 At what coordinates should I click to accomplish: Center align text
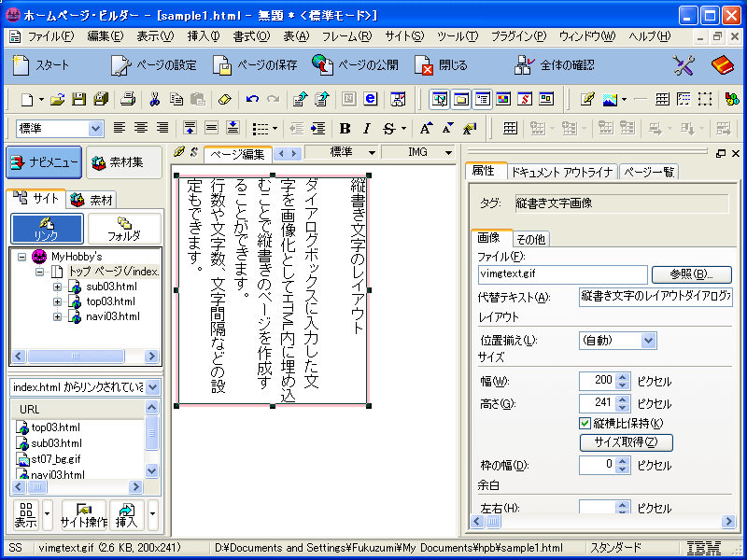click(141, 128)
